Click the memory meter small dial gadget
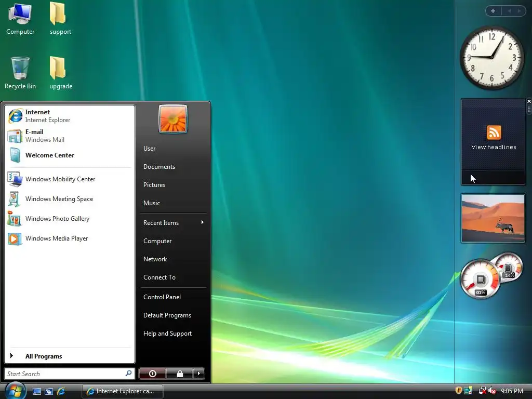The image size is (532, 399). (509, 267)
